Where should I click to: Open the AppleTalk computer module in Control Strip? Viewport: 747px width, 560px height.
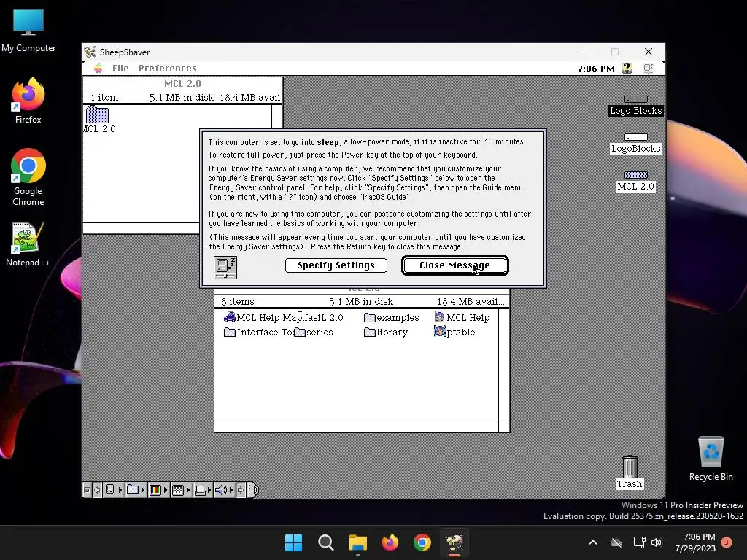tap(113, 490)
